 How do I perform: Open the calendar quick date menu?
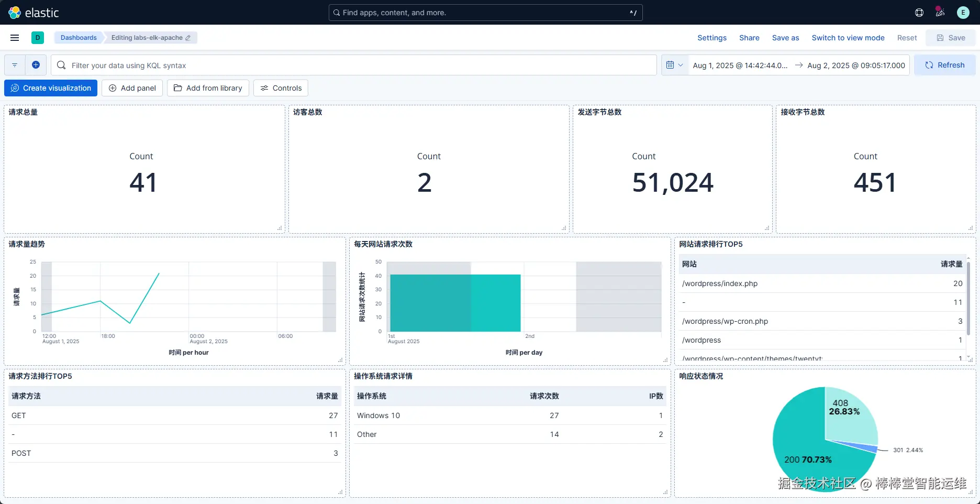pos(674,65)
